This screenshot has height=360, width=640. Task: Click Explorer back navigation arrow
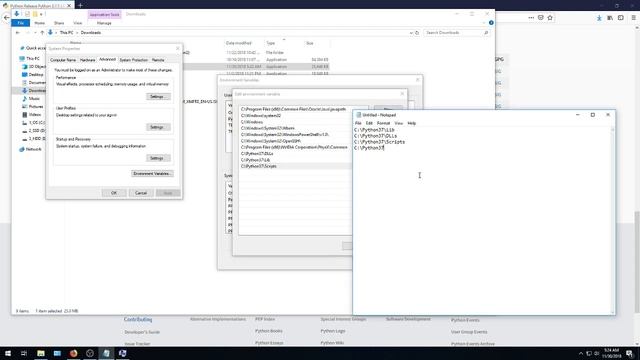click(18, 33)
